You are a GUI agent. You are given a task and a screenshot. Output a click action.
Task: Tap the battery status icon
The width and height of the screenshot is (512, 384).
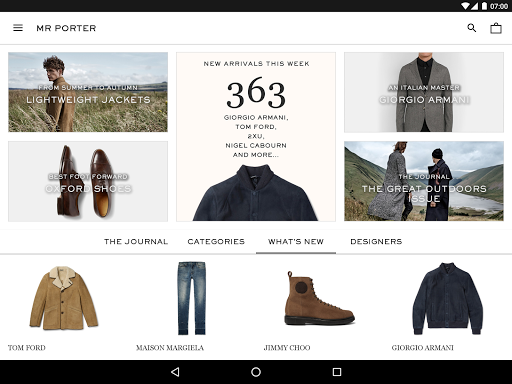[x=484, y=6]
